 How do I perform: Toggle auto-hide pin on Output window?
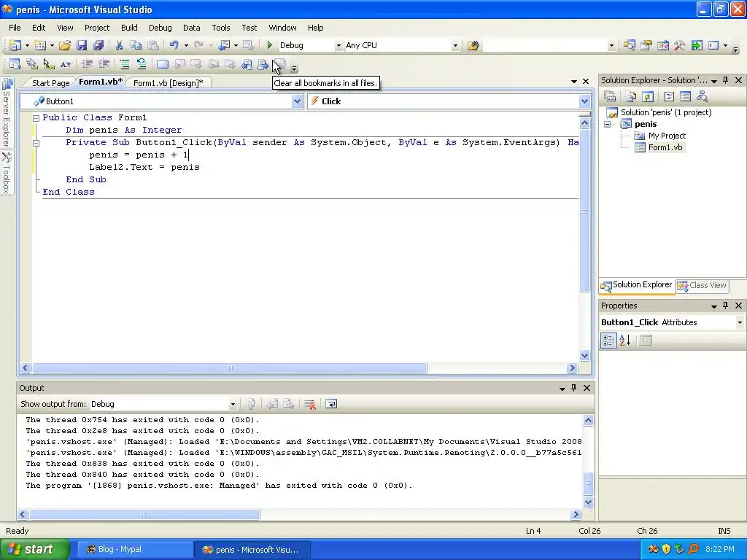(573, 388)
